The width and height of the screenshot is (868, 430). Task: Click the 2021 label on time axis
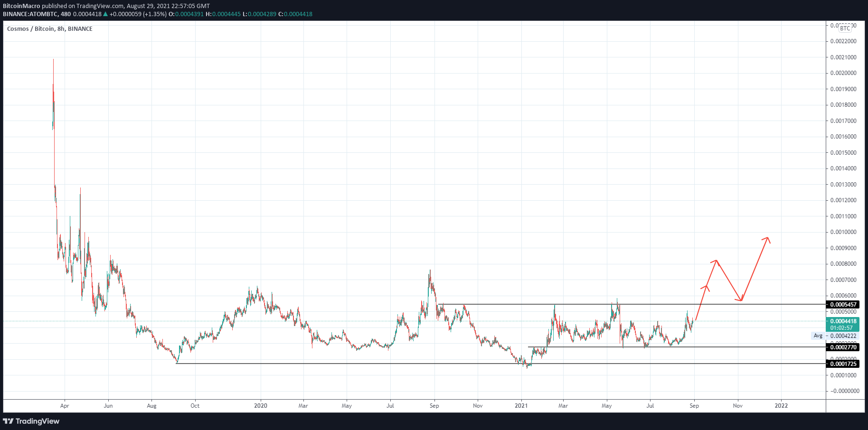[x=521, y=406]
